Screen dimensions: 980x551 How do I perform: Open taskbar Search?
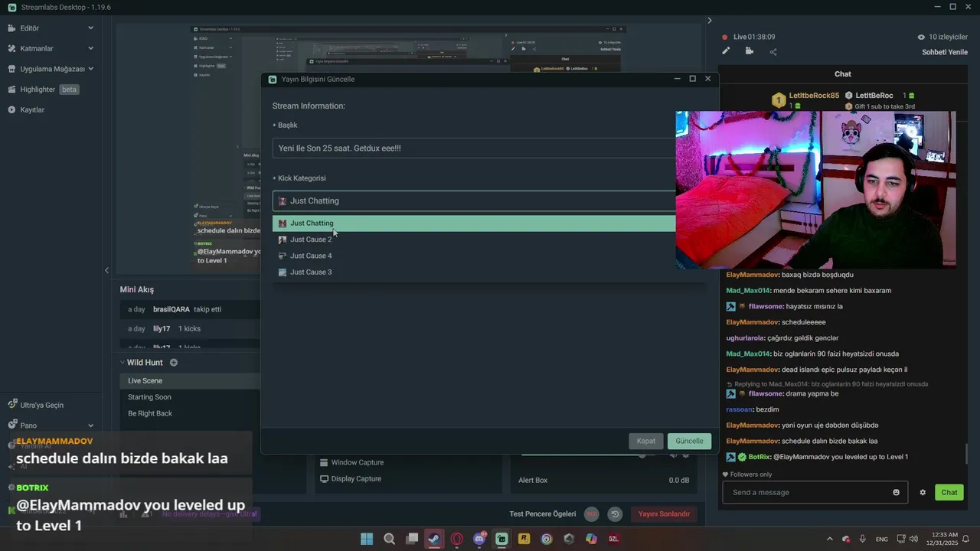point(389,539)
